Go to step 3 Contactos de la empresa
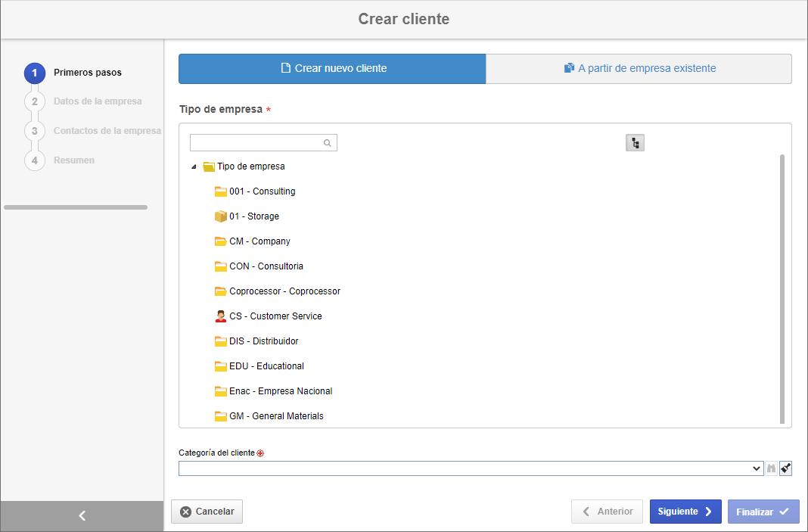 (93, 131)
